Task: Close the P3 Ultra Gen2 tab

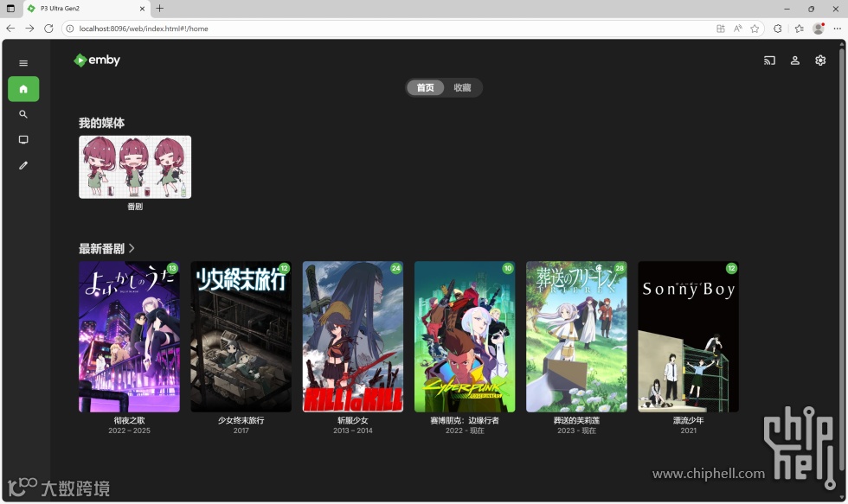Action: coord(142,9)
